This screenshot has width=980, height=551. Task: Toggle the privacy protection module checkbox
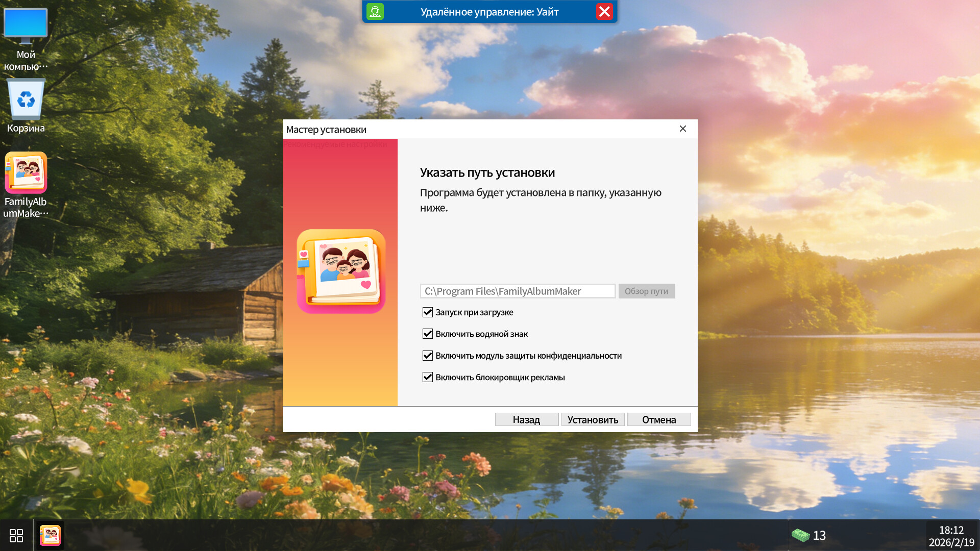click(427, 356)
